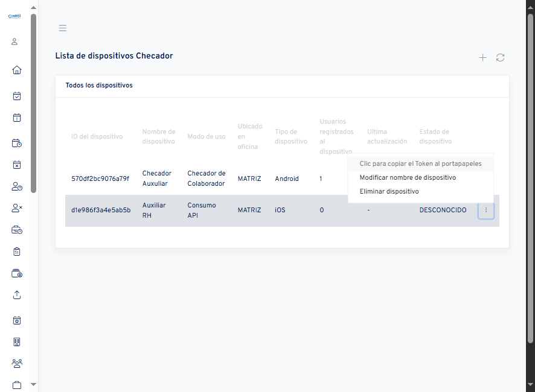Refresh the device list
This screenshot has width=535, height=392.
click(x=500, y=58)
